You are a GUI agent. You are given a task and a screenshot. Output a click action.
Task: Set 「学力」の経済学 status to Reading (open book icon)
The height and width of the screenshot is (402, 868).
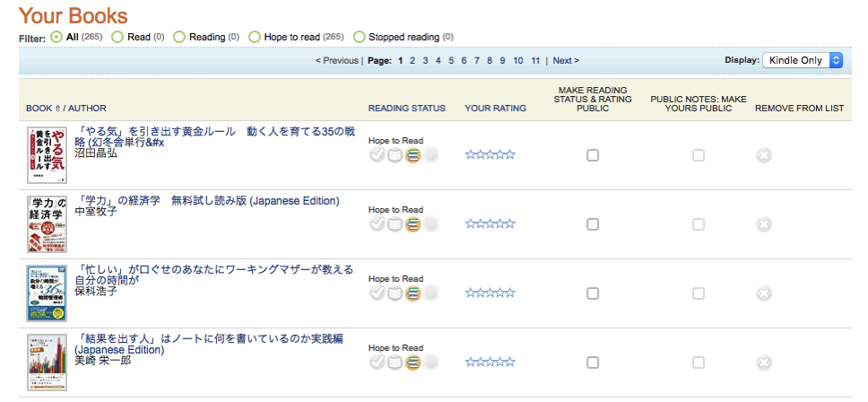pos(395,224)
